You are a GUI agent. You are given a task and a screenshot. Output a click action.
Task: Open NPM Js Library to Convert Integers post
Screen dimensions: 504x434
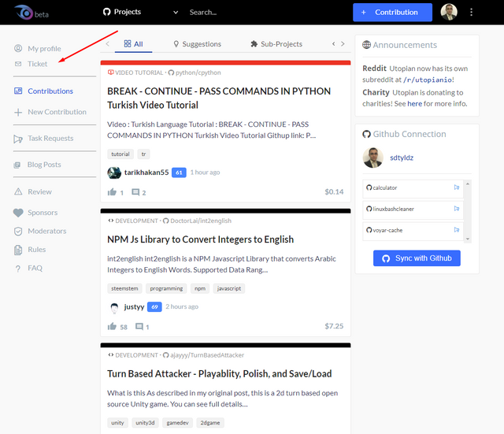point(200,239)
